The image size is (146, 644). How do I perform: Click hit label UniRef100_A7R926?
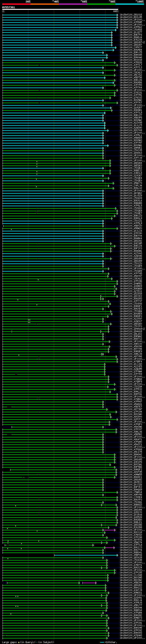pyautogui.click(x=131, y=63)
